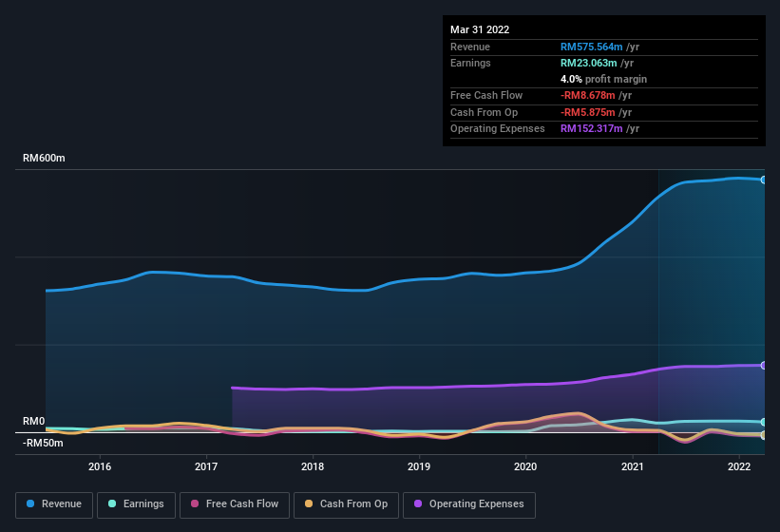This screenshot has height=532, width=780.
Task: Toggle the Cash From Op legend button
Action: (x=346, y=504)
